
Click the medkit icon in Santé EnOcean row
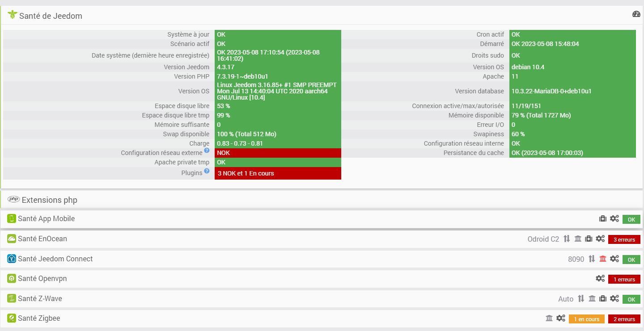[x=589, y=239]
